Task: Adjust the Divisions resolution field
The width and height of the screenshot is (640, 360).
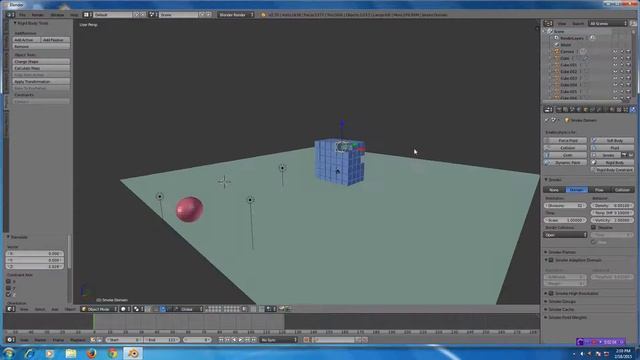Action: (x=565, y=206)
